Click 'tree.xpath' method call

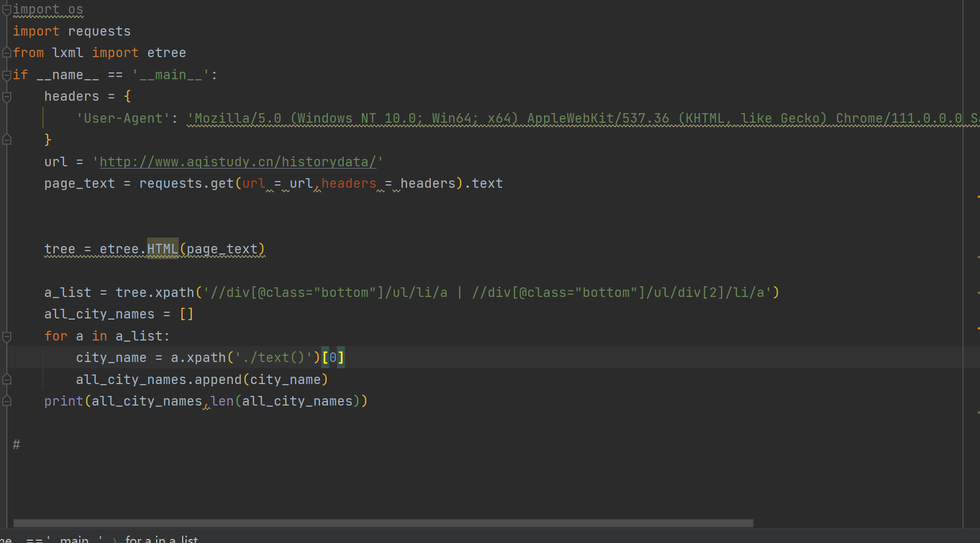pyautogui.click(x=155, y=292)
